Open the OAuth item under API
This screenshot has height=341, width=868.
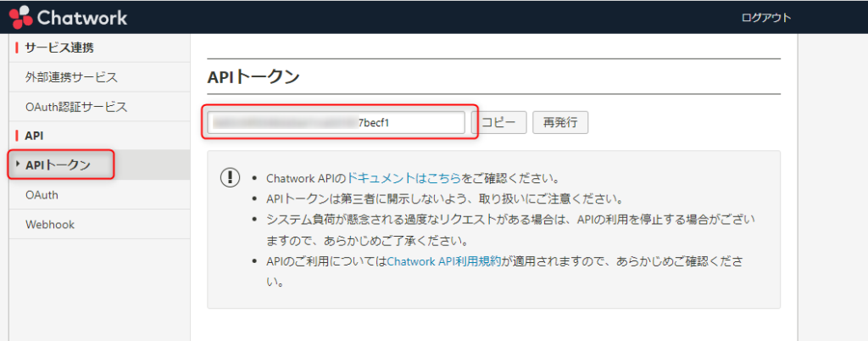[x=42, y=195]
